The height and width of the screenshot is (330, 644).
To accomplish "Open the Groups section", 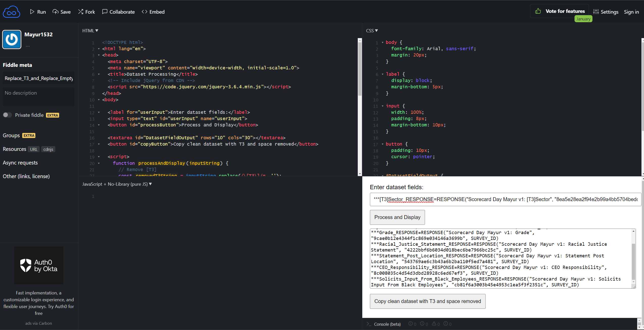I will pyautogui.click(x=11, y=135).
